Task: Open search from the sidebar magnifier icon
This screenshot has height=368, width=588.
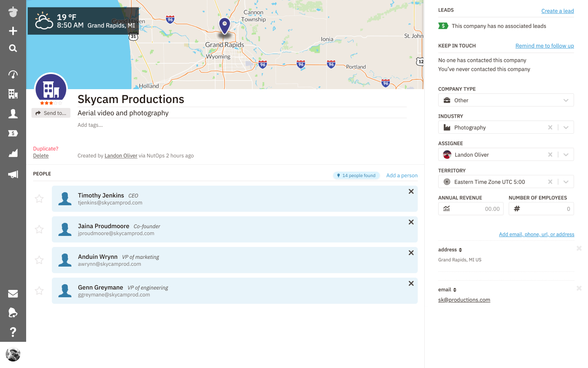Action: coord(13,48)
